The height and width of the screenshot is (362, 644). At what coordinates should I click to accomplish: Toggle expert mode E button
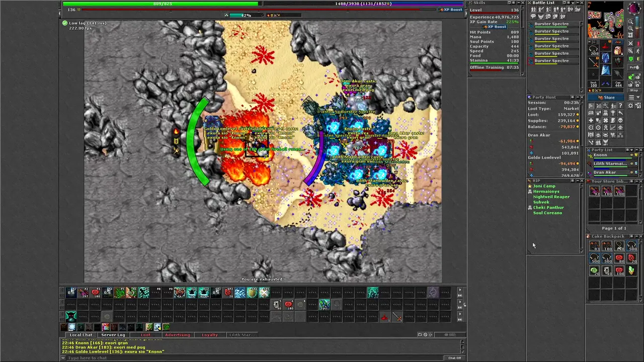point(638,59)
